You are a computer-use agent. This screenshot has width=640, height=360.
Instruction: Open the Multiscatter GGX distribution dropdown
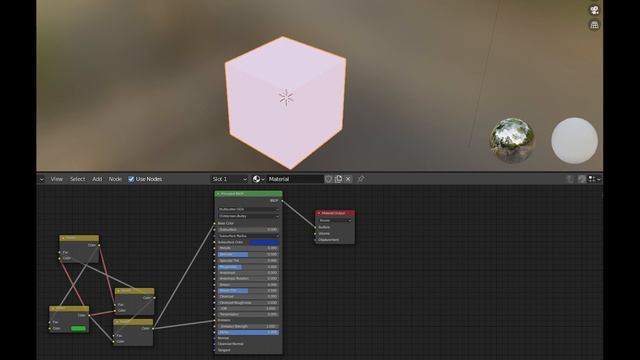coord(249,209)
